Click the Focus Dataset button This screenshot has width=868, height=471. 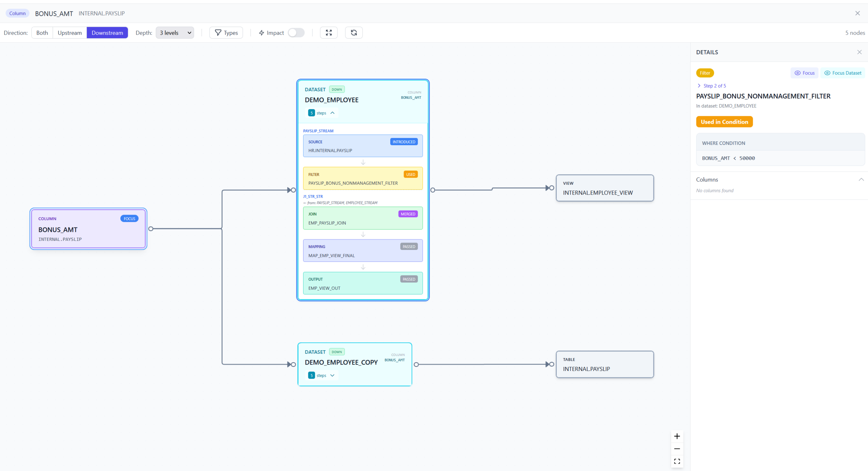[x=843, y=73]
